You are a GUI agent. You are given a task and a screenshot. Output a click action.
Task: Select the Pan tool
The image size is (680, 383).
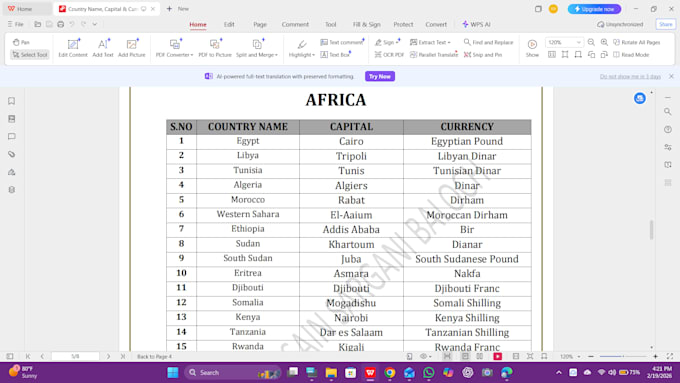[x=21, y=42]
